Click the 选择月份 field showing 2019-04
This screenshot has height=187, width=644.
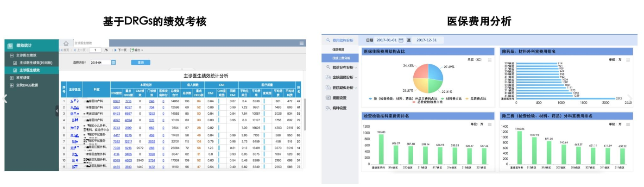click(x=100, y=62)
